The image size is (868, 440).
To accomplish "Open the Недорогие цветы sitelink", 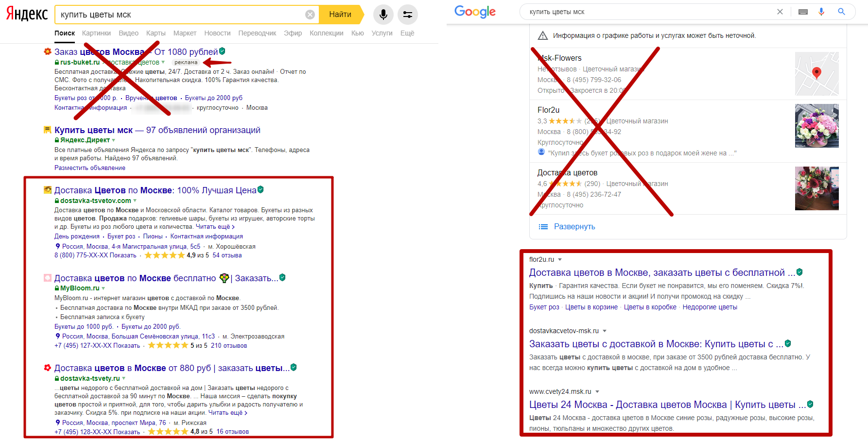I will [x=710, y=307].
